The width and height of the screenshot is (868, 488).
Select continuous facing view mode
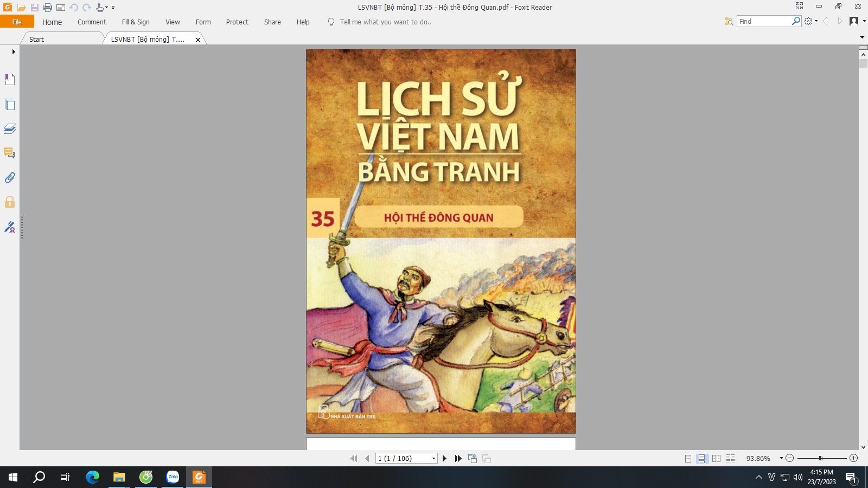point(730,458)
